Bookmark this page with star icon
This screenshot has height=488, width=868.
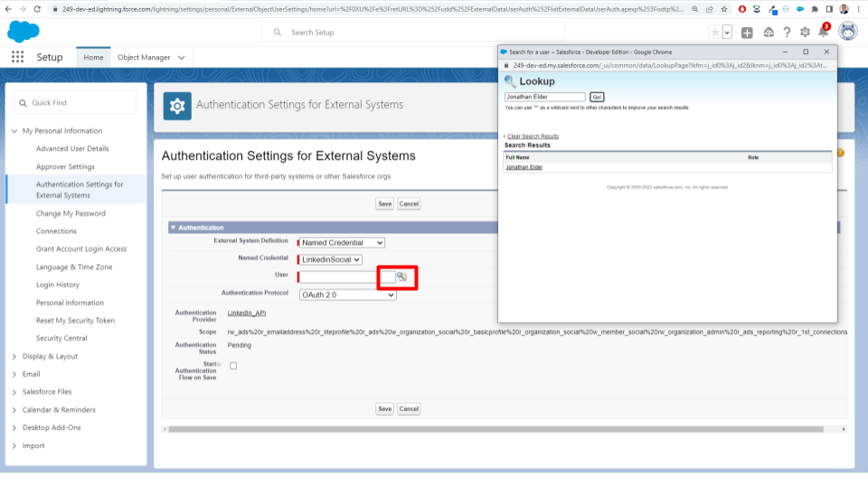coord(724,9)
